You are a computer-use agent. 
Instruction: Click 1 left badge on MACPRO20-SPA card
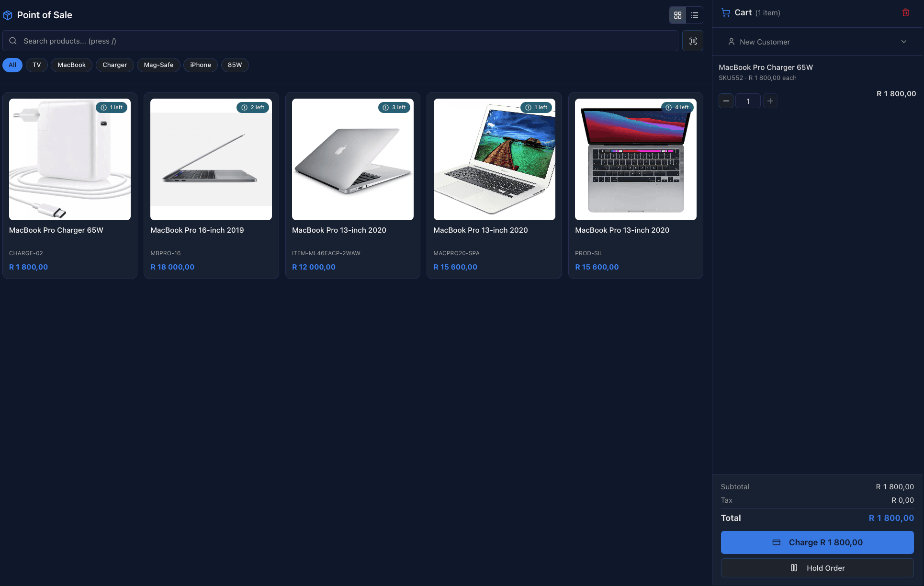[536, 107]
